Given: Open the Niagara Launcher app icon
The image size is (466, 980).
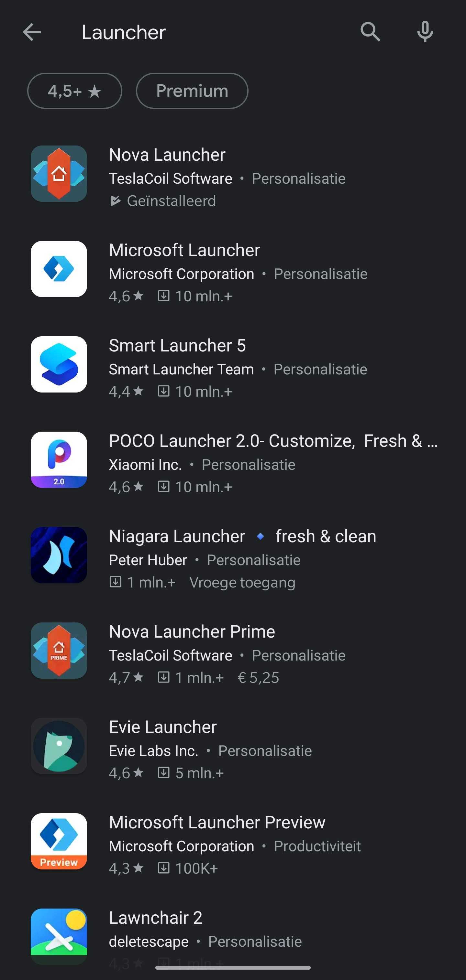Looking at the screenshot, I should [59, 555].
